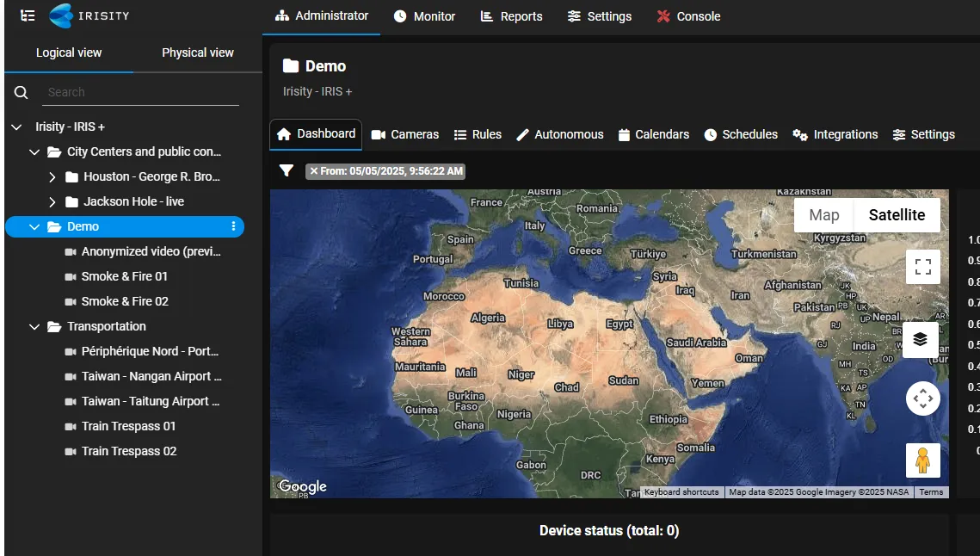The image size is (980, 556).
Task: Collapse the Demo folder chevron
Action: click(x=34, y=226)
